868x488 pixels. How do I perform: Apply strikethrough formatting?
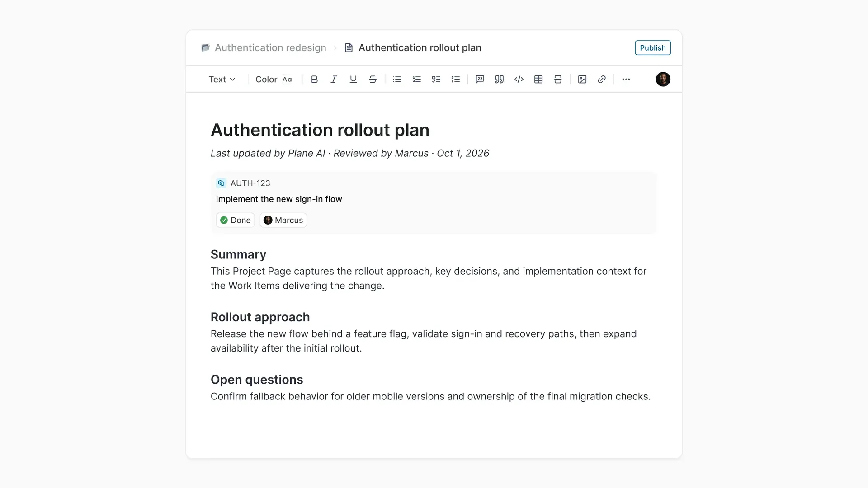(x=373, y=80)
